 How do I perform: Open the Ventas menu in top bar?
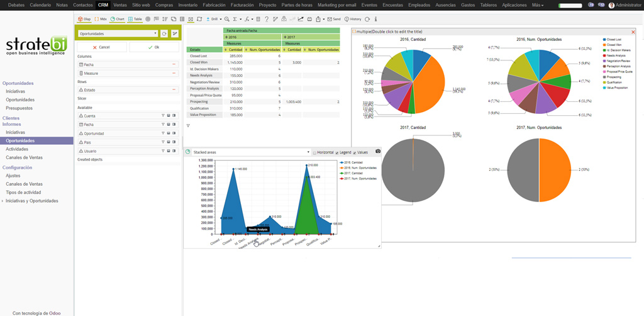119,4
